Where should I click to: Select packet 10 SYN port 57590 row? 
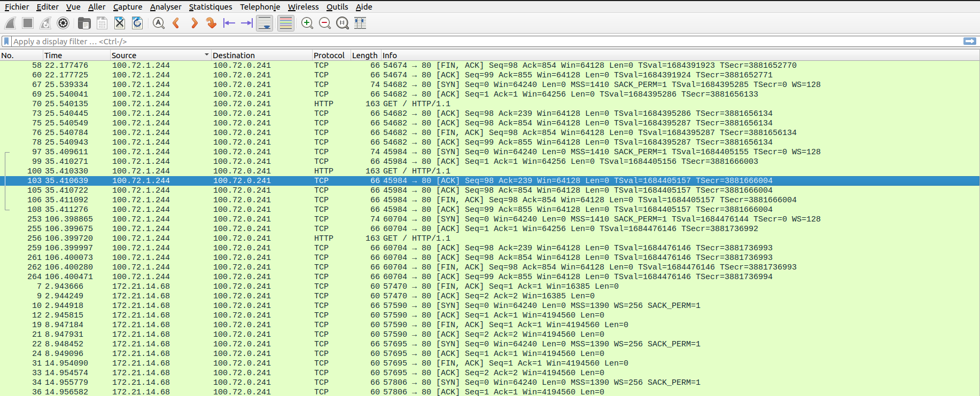[490, 306]
